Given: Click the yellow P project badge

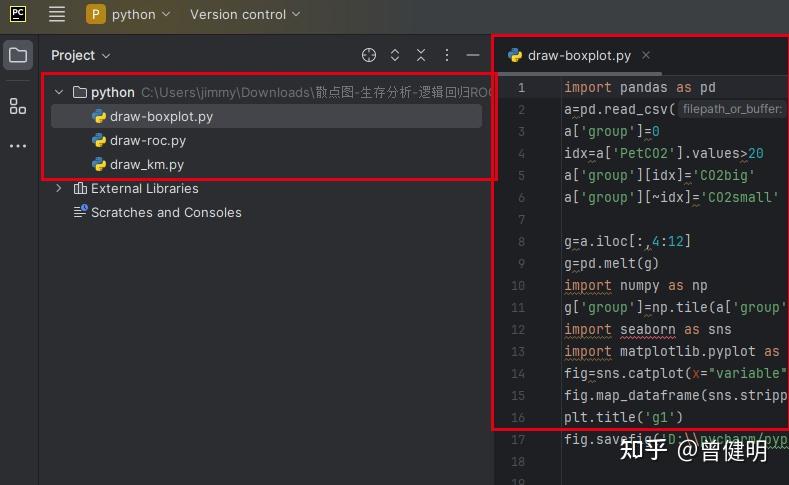Looking at the screenshot, I should (x=96, y=14).
